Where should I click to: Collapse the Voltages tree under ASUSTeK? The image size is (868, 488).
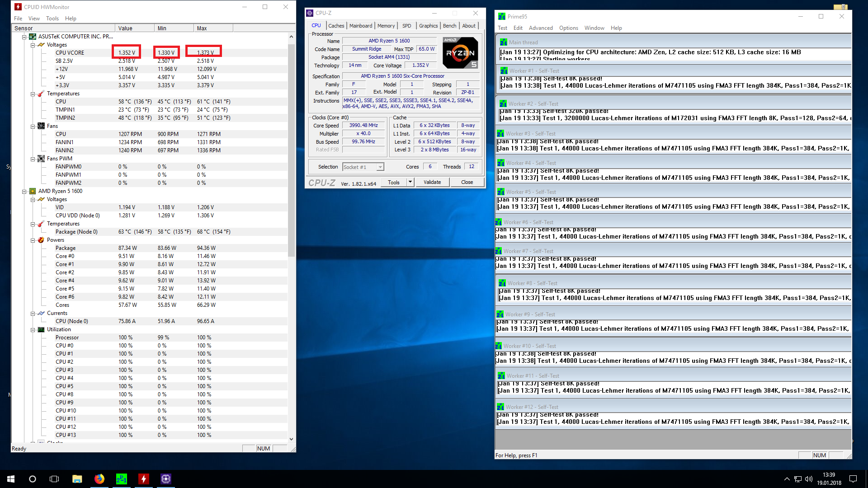pos(33,45)
